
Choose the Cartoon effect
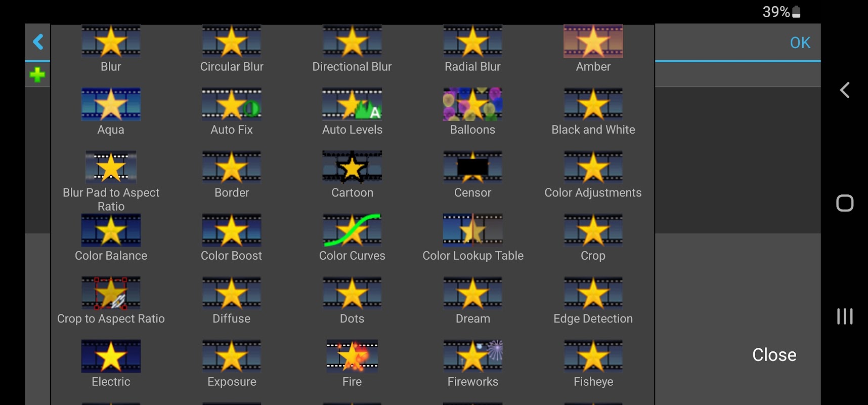tap(352, 167)
